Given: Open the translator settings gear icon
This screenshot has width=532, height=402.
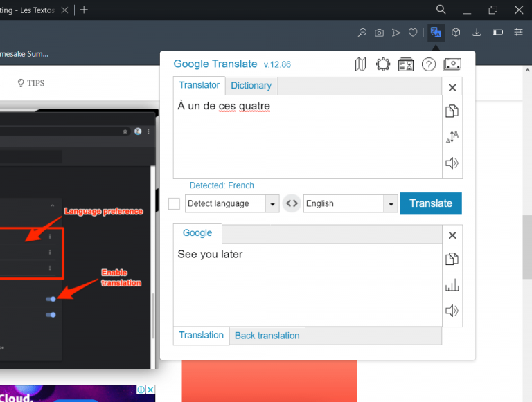Looking at the screenshot, I should point(383,64).
